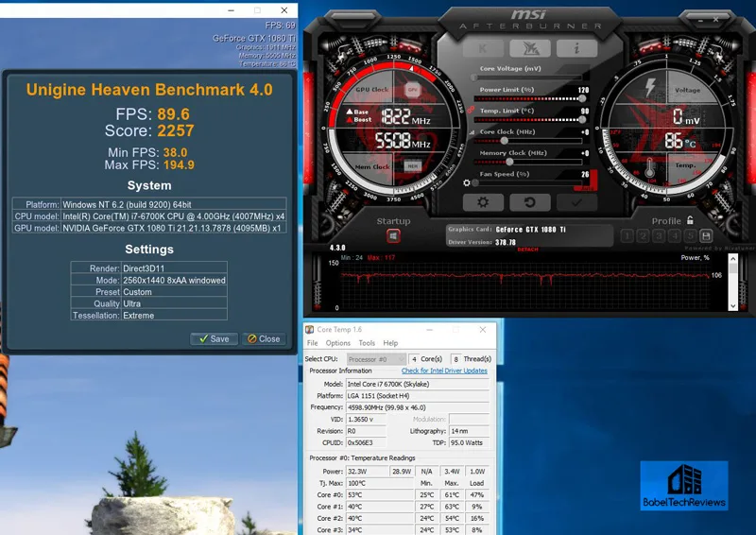This screenshot has width=756, height=535.
Task: Click the CPUID value 0x506E3
Action: [366, 443]
